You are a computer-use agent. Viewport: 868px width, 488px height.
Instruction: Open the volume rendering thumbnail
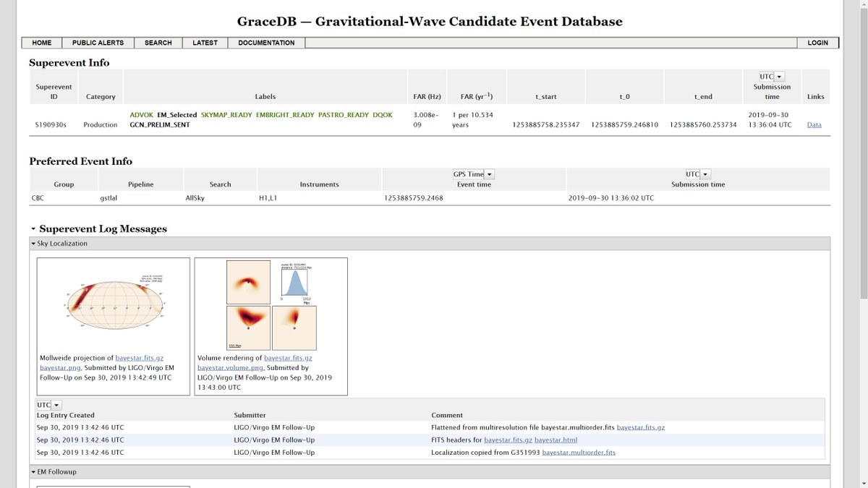point(271,304)
